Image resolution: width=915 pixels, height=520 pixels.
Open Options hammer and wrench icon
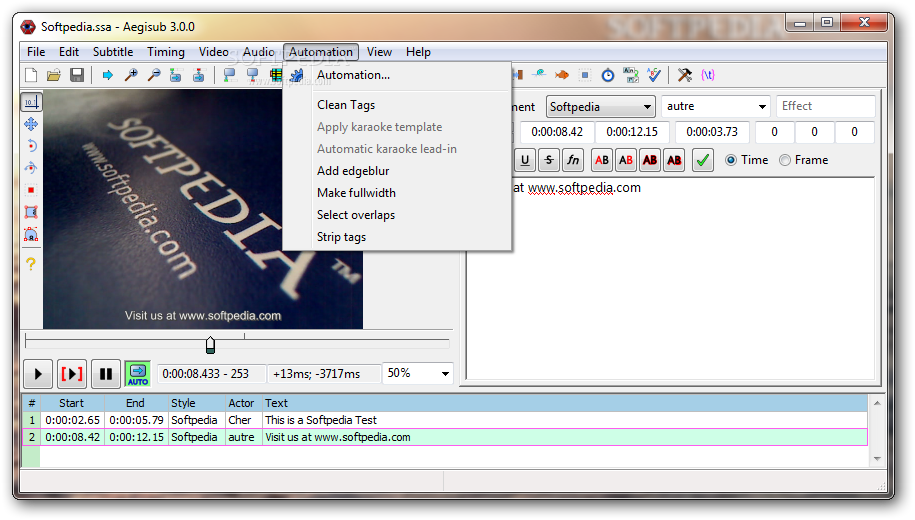684,75
